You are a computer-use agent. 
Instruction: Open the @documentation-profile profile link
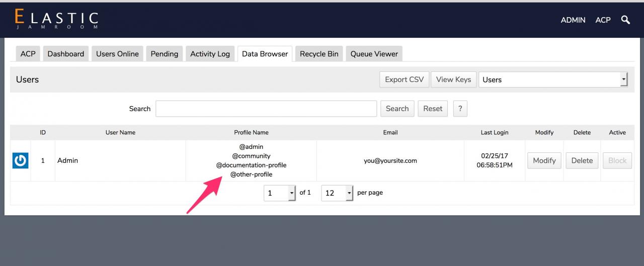(251, 165)
